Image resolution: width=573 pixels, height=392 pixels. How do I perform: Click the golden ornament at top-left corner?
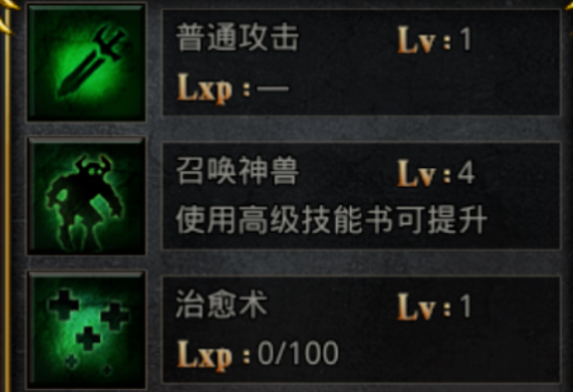[x=8, y=14]
